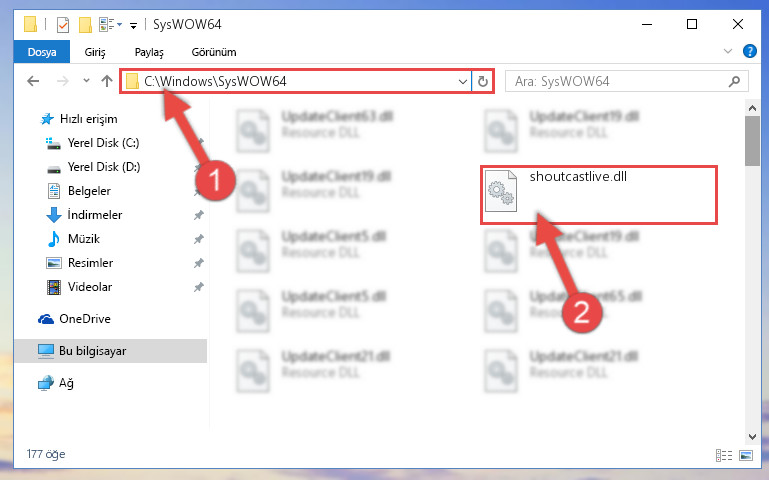This screenshot has height=480, width=769.
Task: Expand the address bar history chevron
Action: click(x=462, y=81)
